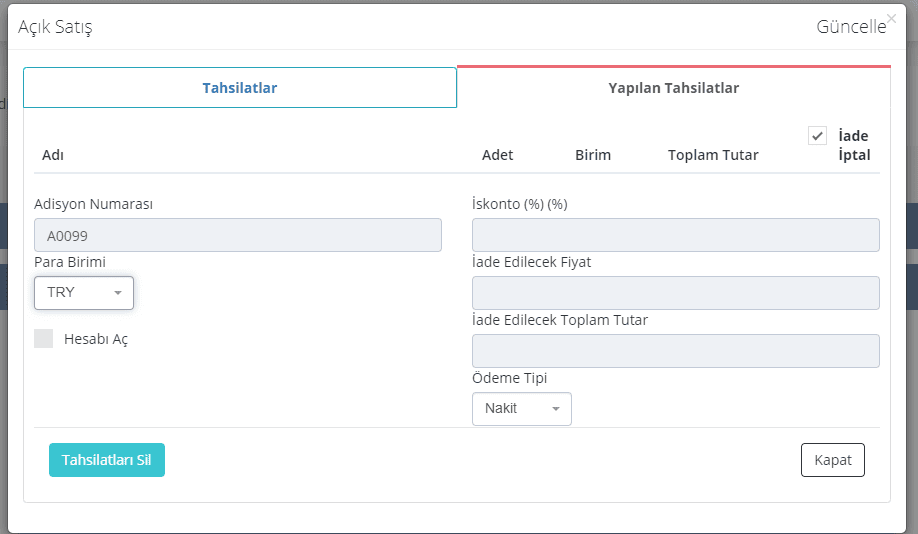The image size is (918, 534).
Task: Click the Birim column header
Action: point(592,155)
